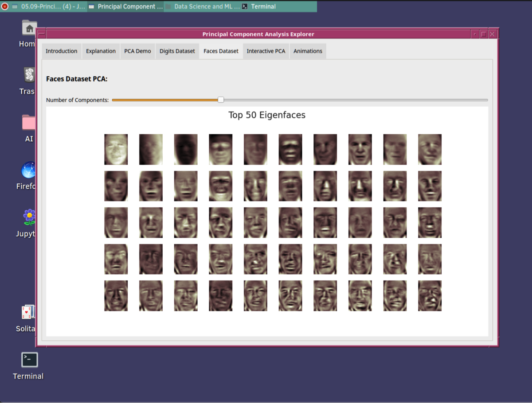Open the Animations tab

(308, 51)
